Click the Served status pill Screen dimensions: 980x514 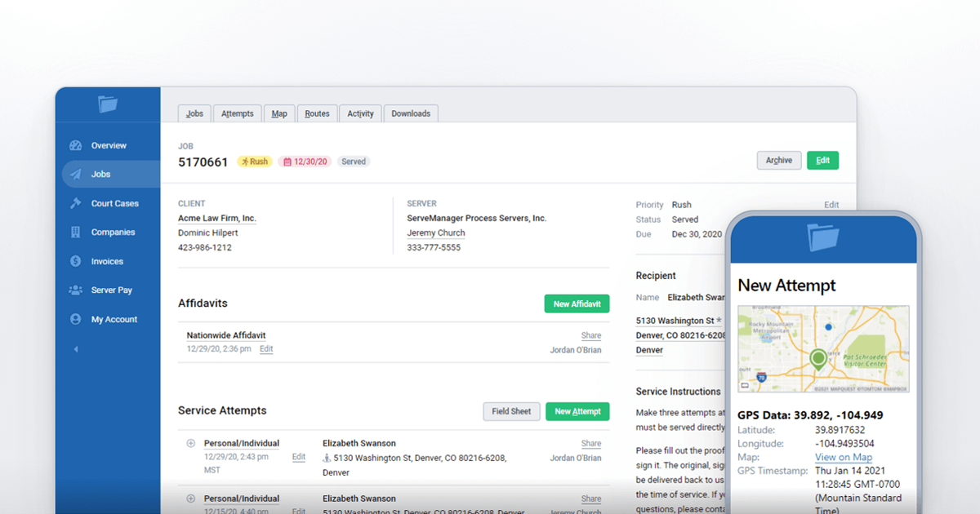tap(354, 161)
